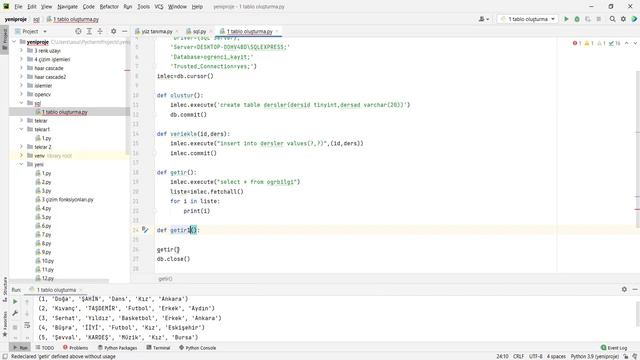640x360 pixels.
Task: Open Search Everywhere magnifier icon
Action: [612, 19]
